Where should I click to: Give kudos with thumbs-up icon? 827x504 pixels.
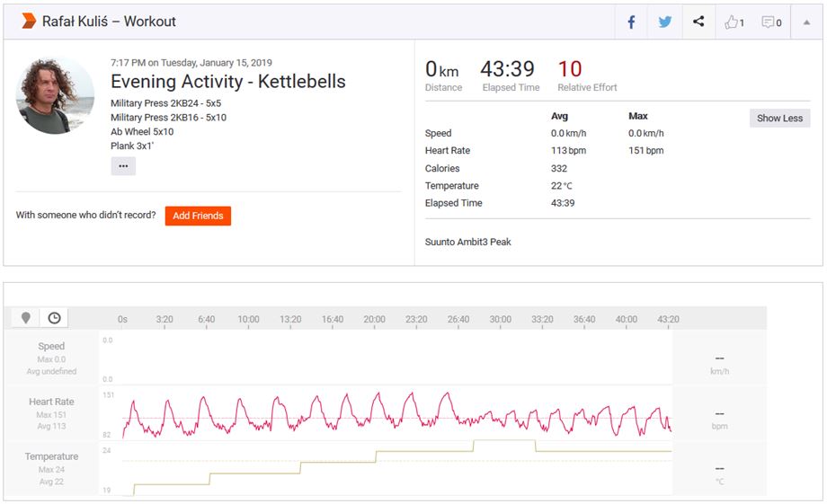click(734, 22)
